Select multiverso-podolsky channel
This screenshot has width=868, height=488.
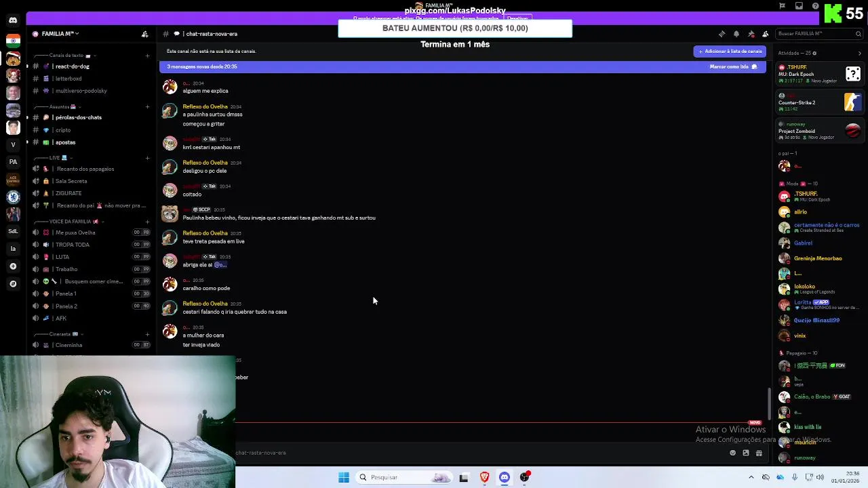[92, 91]
